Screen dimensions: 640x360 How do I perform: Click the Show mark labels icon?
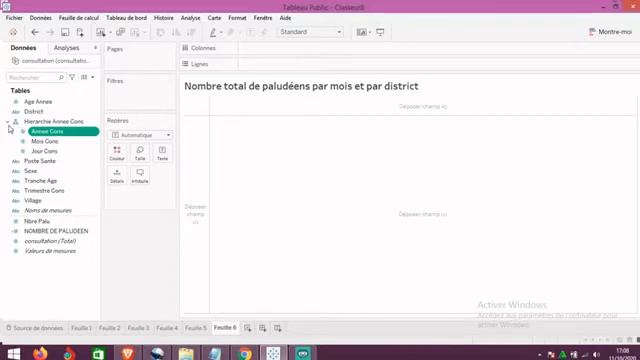pyautogui.click(x=251, y=32)
